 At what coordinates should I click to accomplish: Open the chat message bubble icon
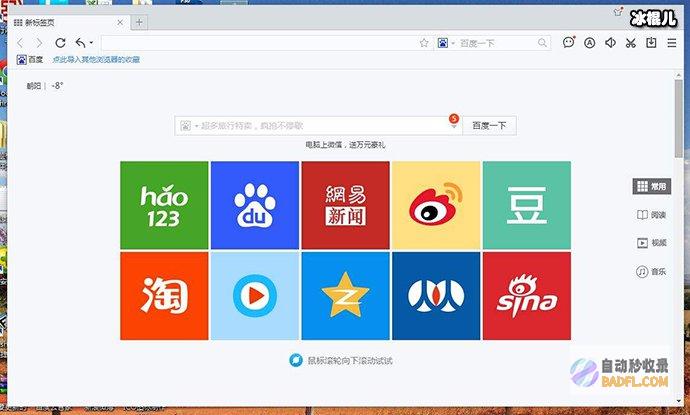[569, 42]
